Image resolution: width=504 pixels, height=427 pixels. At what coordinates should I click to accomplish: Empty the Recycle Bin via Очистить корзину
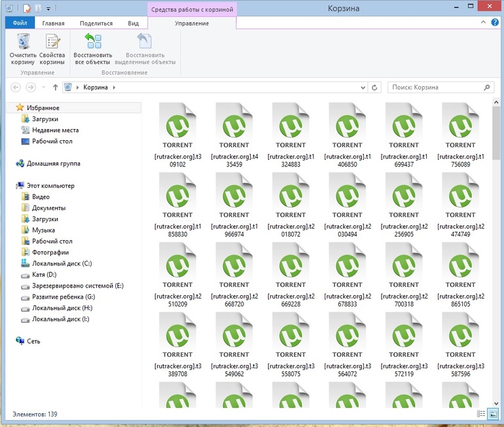(x=23, y=49)
